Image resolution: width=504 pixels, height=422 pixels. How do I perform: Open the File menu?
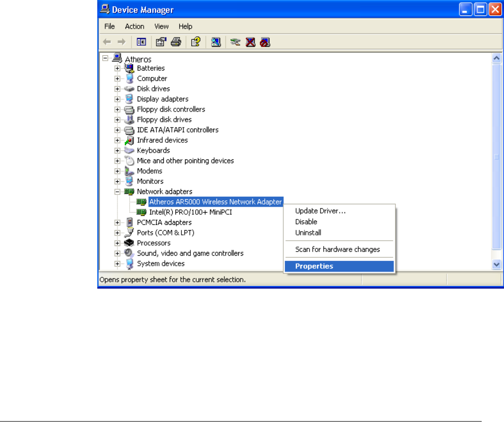[x=110, y=27]
